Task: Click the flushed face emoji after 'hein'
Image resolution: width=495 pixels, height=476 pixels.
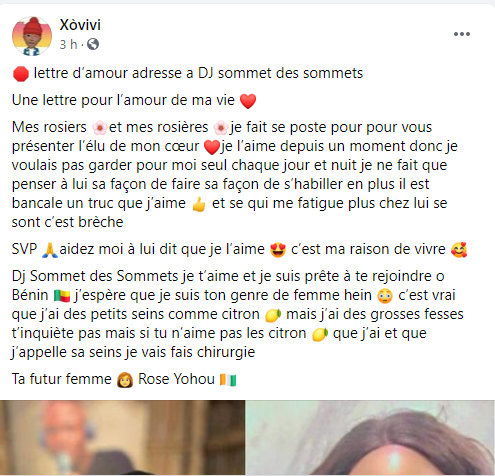Action: [385, 296]
